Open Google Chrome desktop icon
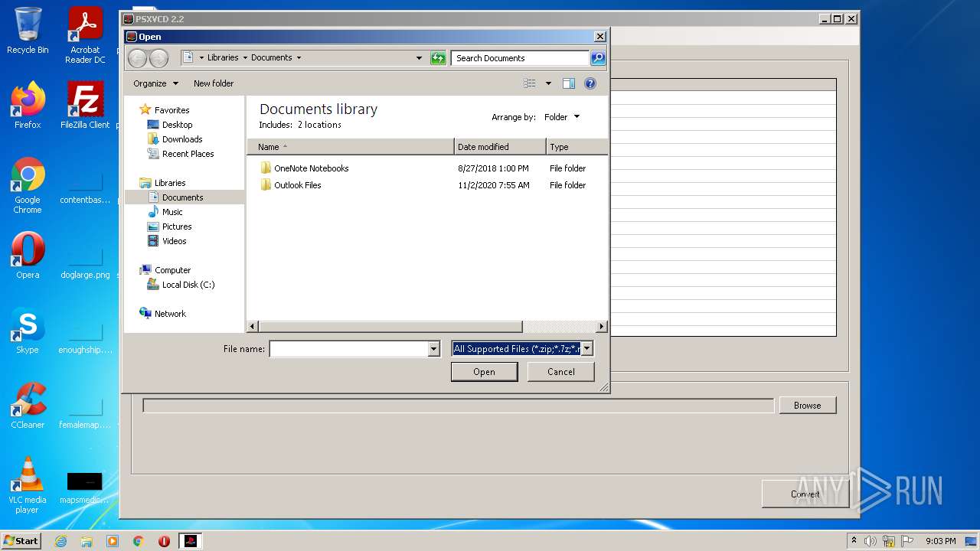 (x=28, y=186)
